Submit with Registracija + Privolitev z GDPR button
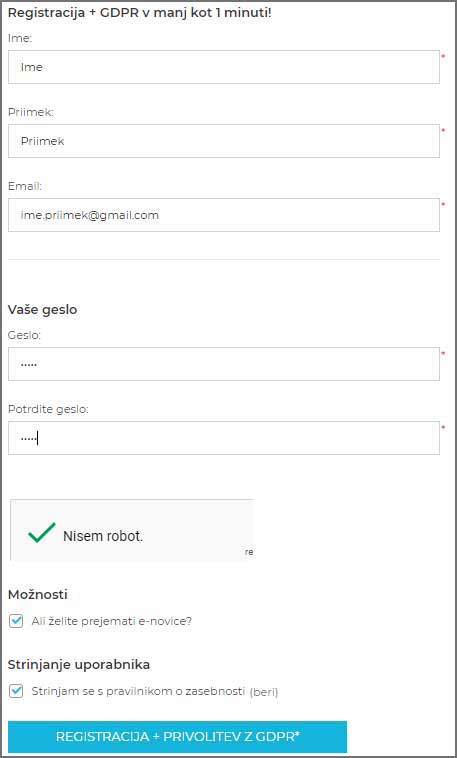 click(x=177, y=737)
